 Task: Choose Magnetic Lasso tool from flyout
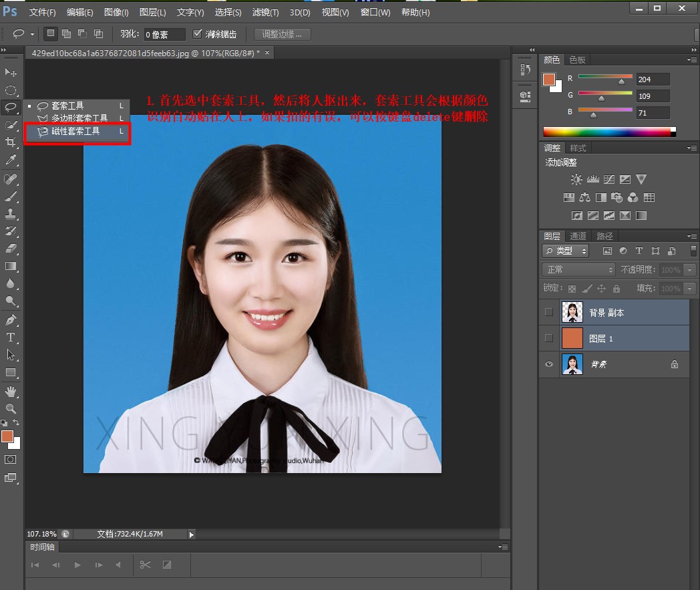click(x=75, y=132)
